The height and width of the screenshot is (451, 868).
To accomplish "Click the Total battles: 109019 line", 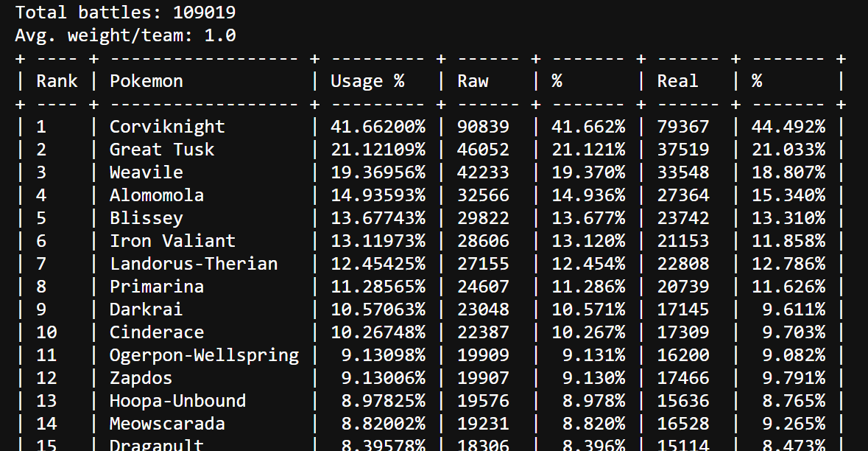I will 125,13.
